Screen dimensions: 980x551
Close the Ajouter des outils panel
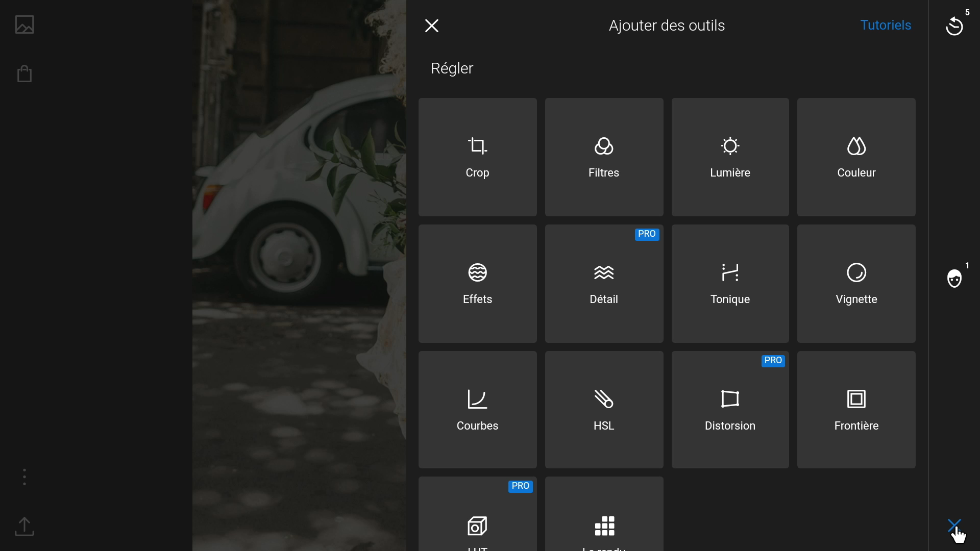432,26
